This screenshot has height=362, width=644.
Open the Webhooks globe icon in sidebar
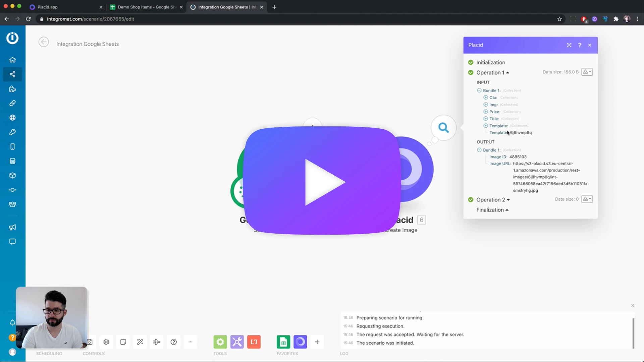coord(12,118)
